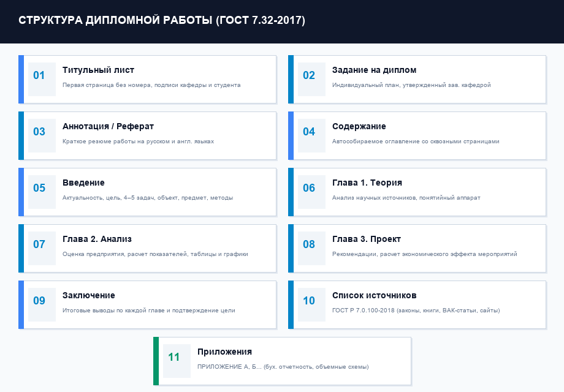Screen dimensions: 564x392
Task: Select the 'Содержание' heading
Action: tap(359, 126)
